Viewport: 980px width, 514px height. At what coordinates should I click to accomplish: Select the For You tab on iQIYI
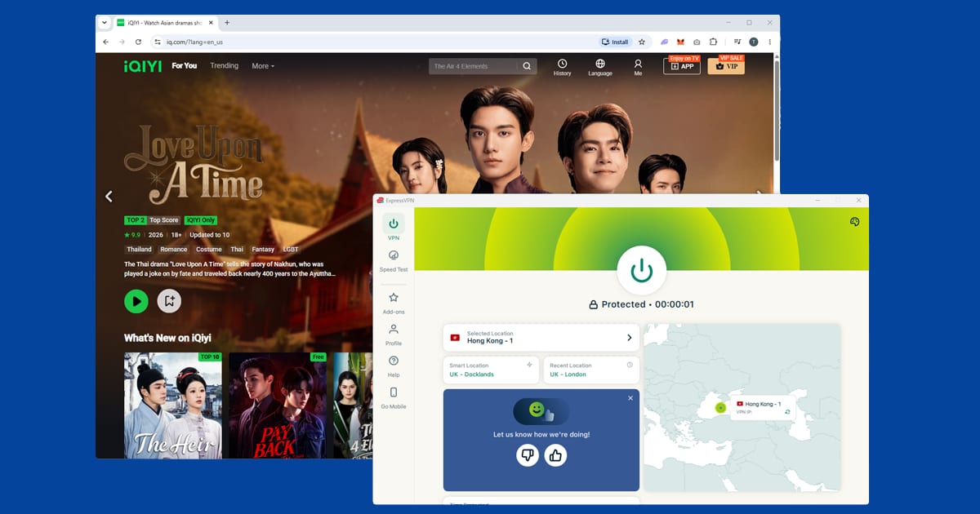pyautogui.click(x=184, y=65)
